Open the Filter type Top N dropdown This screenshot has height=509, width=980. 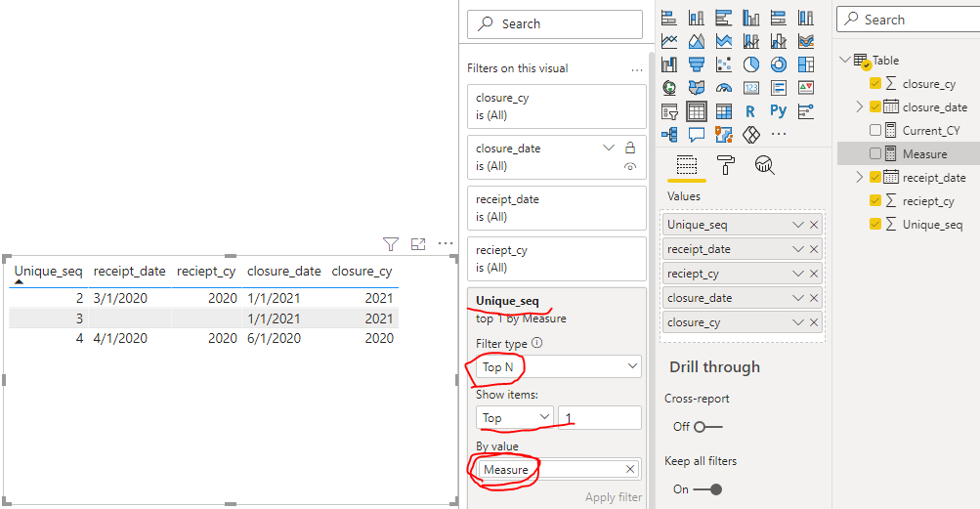click(559, 366)
